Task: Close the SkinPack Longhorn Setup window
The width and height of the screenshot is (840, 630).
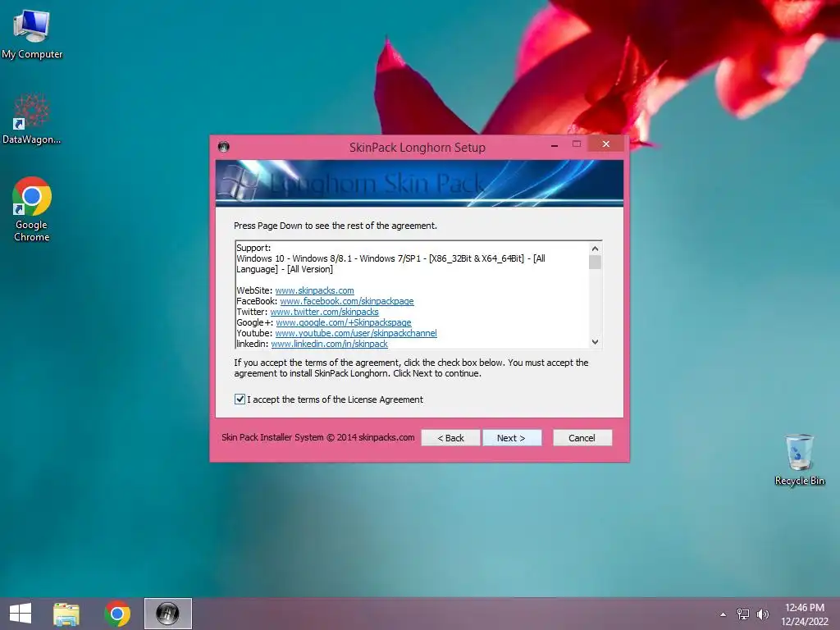Action: coord(606,144)
